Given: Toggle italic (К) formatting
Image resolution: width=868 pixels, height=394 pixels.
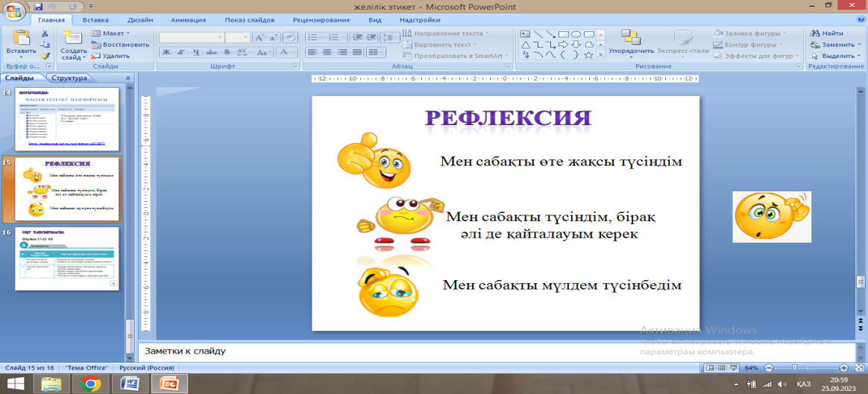Looking at the screenshot, I should (x=181, y=52).
